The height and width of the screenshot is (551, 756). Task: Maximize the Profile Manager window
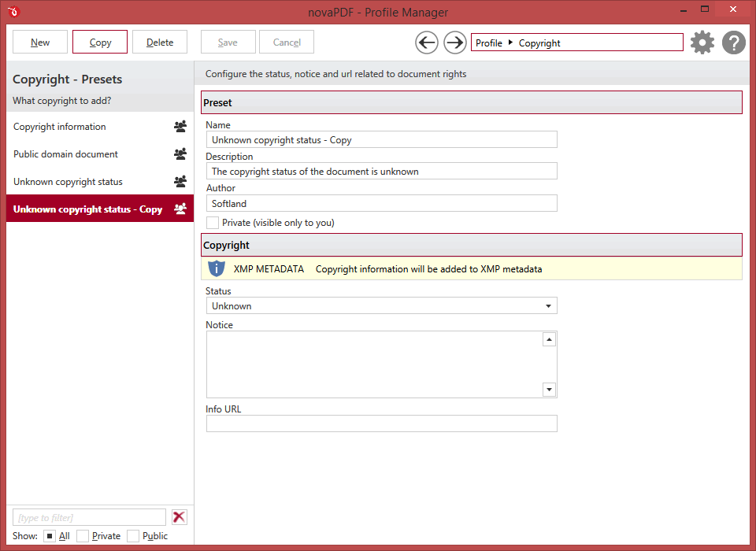tap(704, 9)
